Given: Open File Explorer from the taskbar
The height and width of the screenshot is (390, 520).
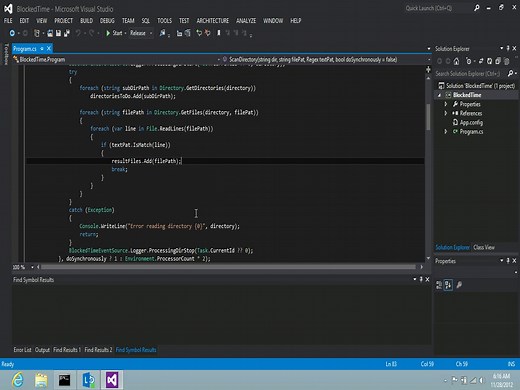Looking at the screenshot, I should point(41,380).
